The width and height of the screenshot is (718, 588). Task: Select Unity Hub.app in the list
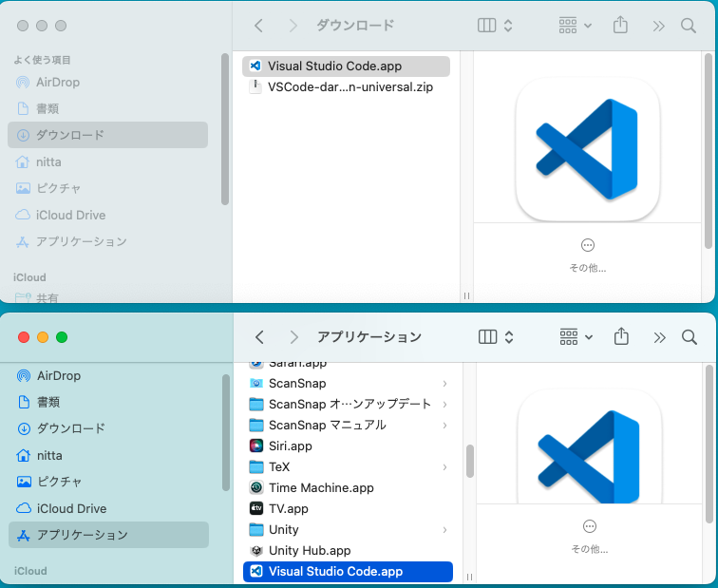click(310, 550)
